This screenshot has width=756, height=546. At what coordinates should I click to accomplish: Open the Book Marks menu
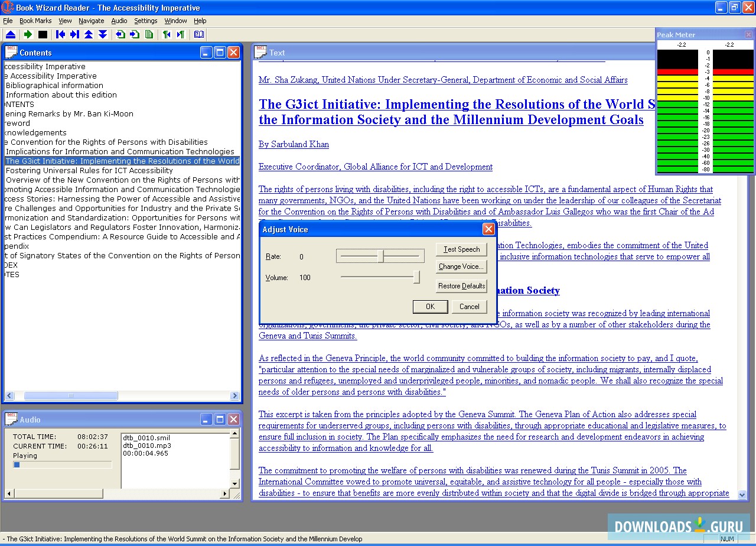pyautogui.click(x=35, y=21)
